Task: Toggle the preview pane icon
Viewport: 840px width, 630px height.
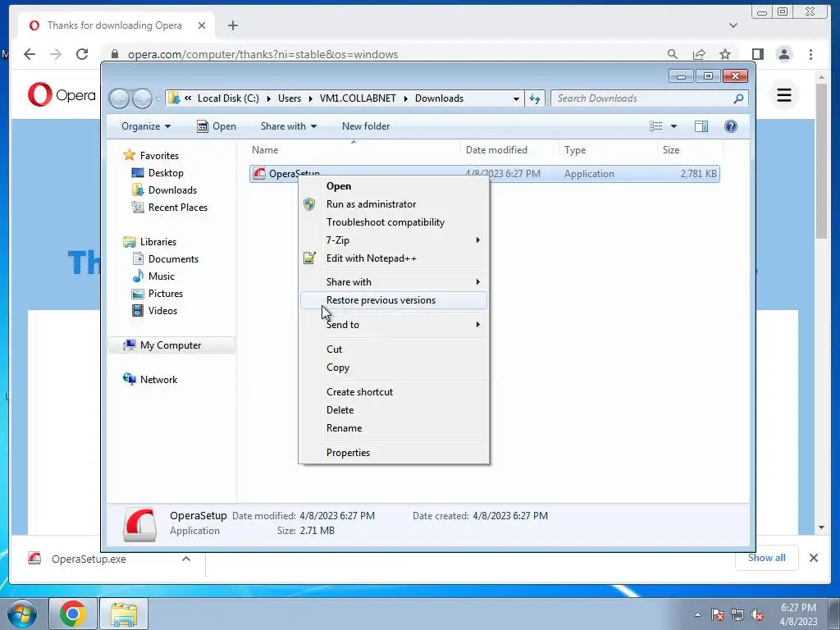Action: [701, 126]
